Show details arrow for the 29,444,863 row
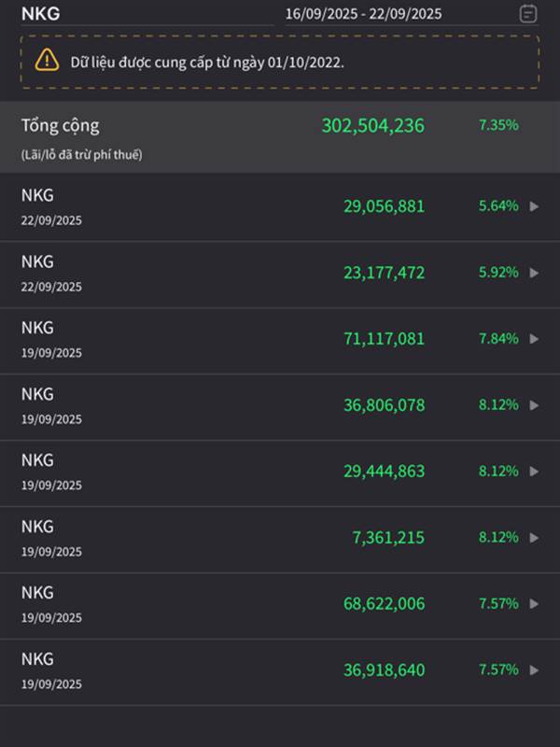 pos(534,472)
